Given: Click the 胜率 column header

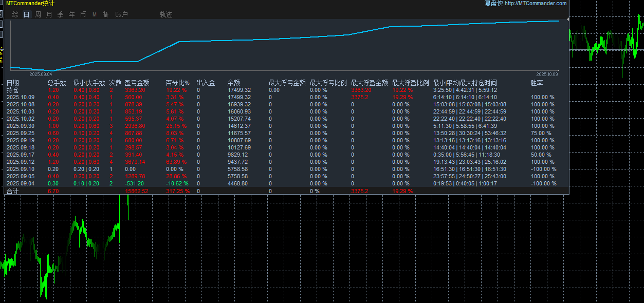Looking at the screenshot, I should pos(537,83).
